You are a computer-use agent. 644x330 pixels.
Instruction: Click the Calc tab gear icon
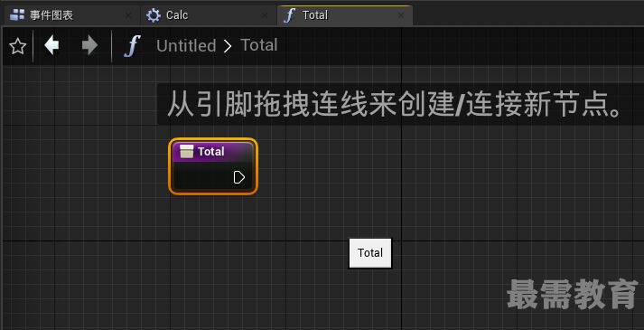154,15
